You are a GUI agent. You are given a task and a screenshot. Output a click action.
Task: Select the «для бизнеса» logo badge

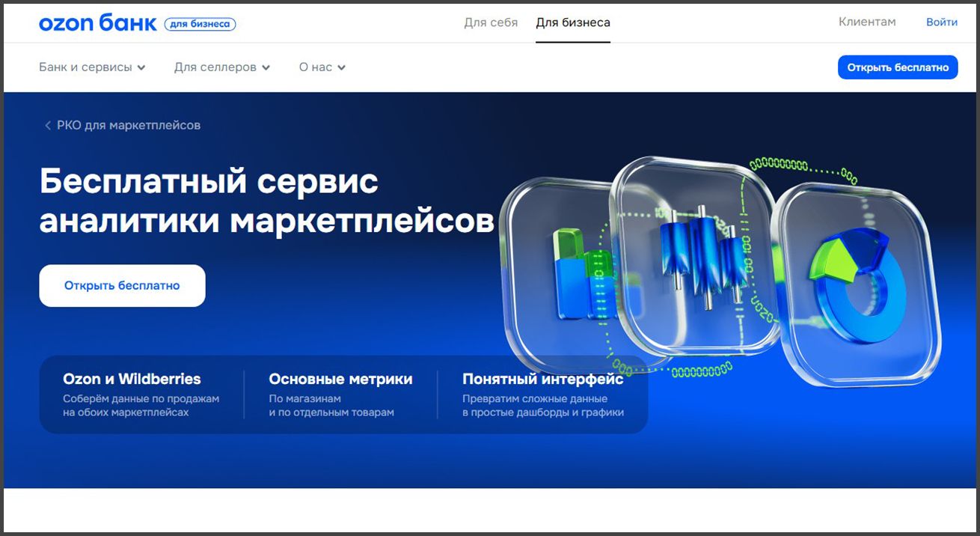coord(200,24)
